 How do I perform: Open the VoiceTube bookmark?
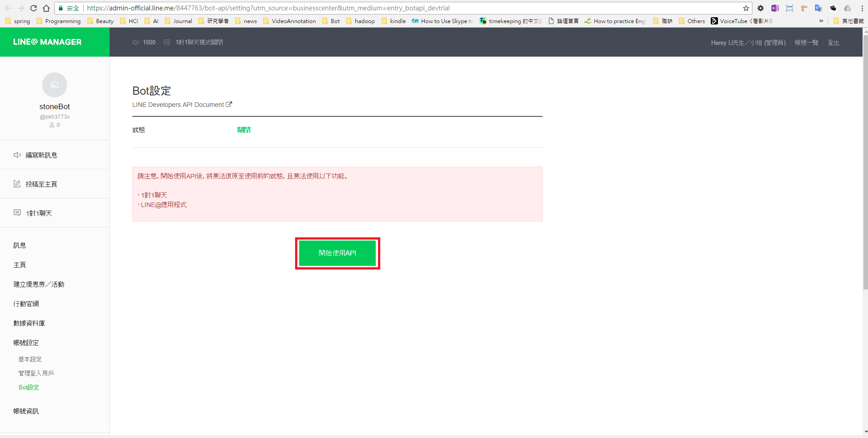point(742,21)
